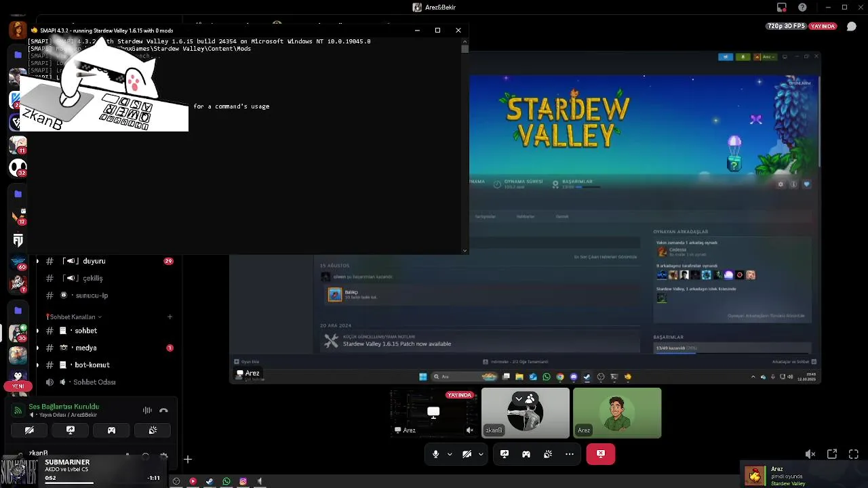Viewport: 868px width, 488px height.
Task: Open the server icon with badge 32
Action: 18,167
